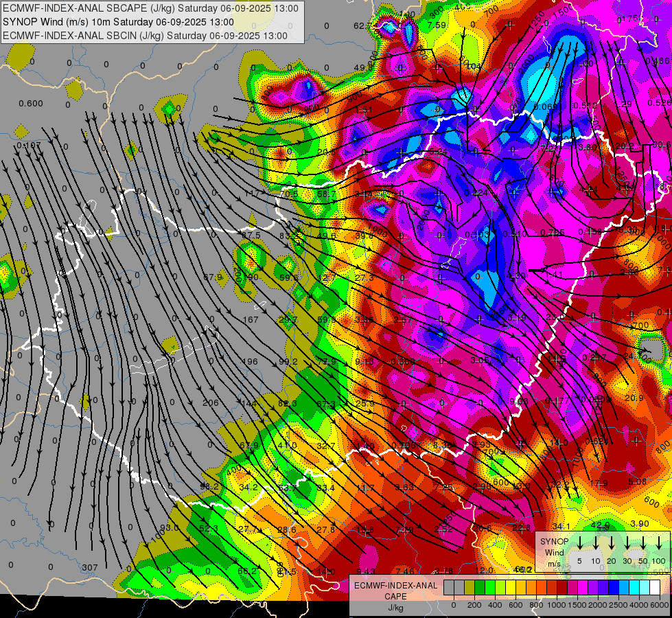Viewport: 672px width, 618px height.
Task: Click the '1500' tick label on color scale
Action: click(577, 605)
